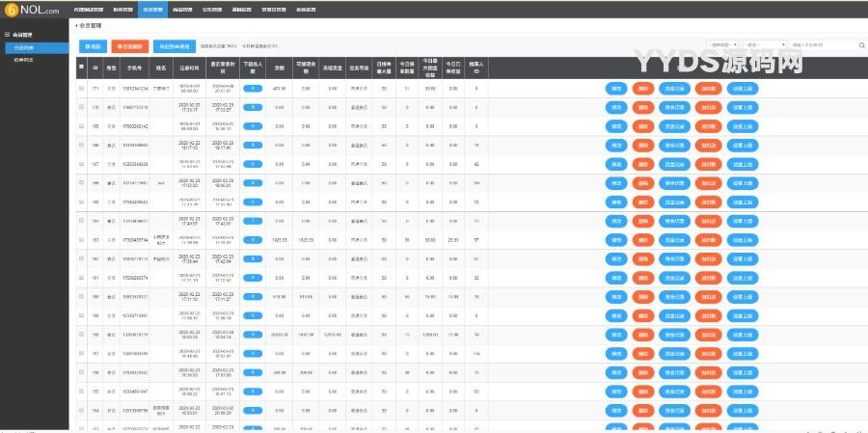
Task: Click the blue edit button in row 171
Action: pos(615,89)
